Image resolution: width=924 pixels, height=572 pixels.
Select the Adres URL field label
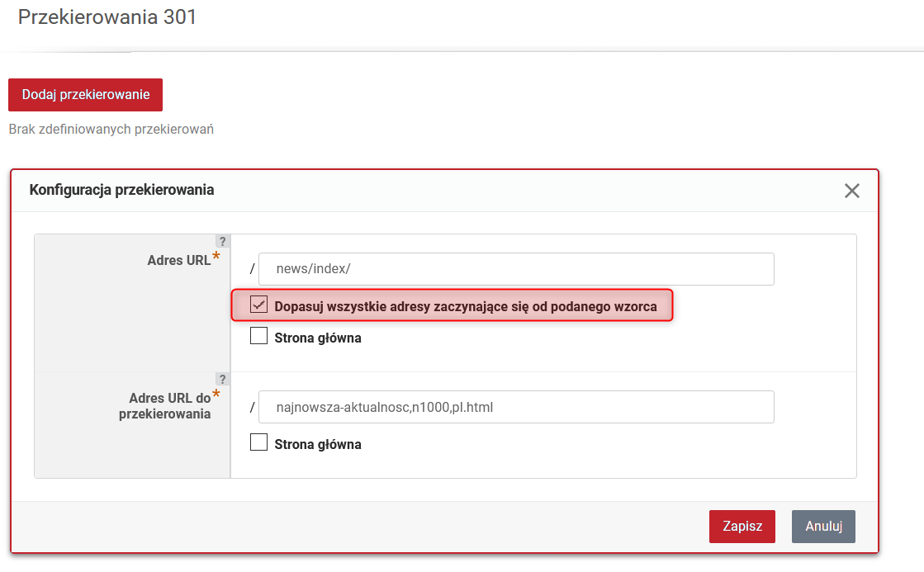point(179,260)
